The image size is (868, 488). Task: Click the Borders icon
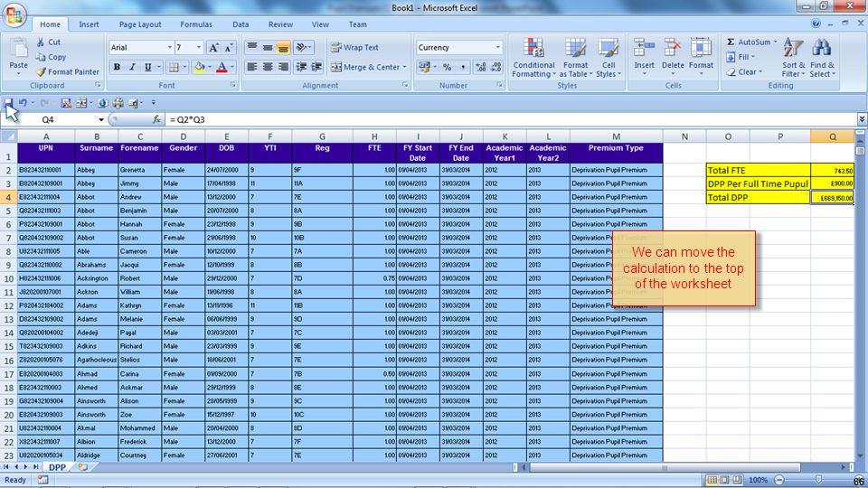click(x=174, y=67)
